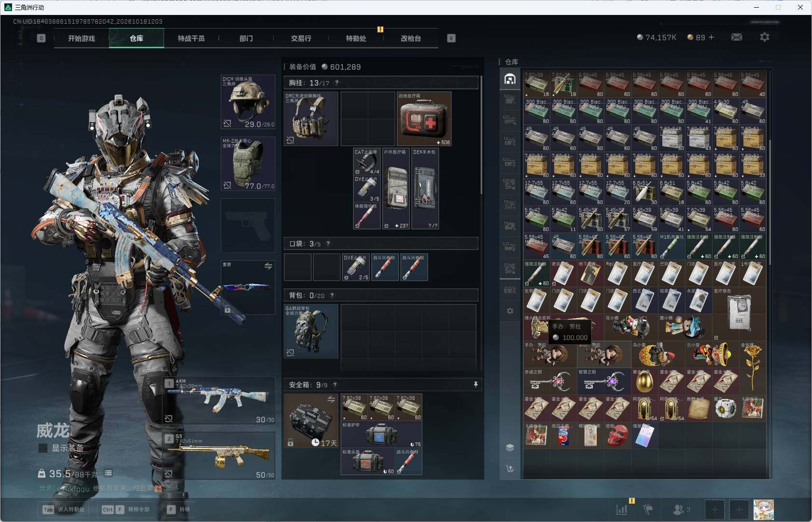Open the stacked layers icon in warehouse sidebar
The image size is (812, 522).
pyautogui.click(x=510, y=448)
